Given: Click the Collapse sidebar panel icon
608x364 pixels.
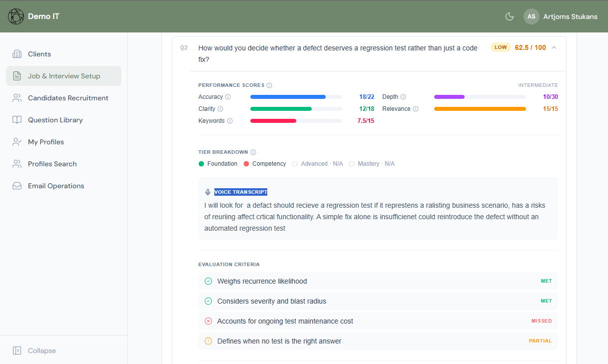Looking at the screenshot, I should click(17, 351).
